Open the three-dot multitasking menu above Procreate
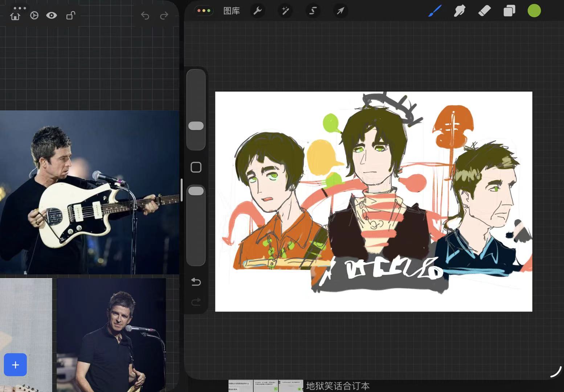 (204, 11)
